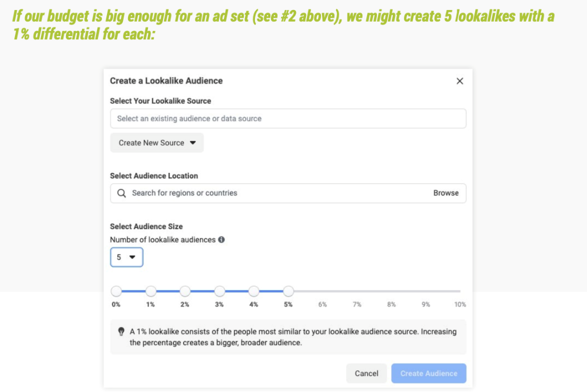Image resolution: width=587 pixels, height=392 pixels.
Task: Select the 0% slider handle
Action: (x=116, y=291)
